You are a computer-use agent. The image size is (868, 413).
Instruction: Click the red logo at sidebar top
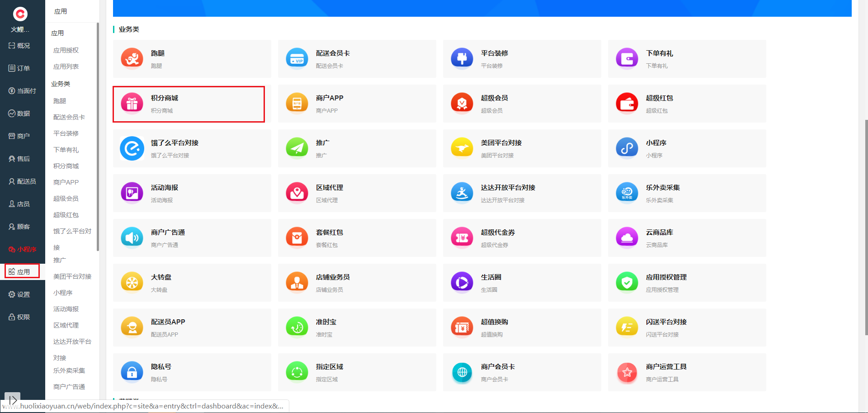20,14
